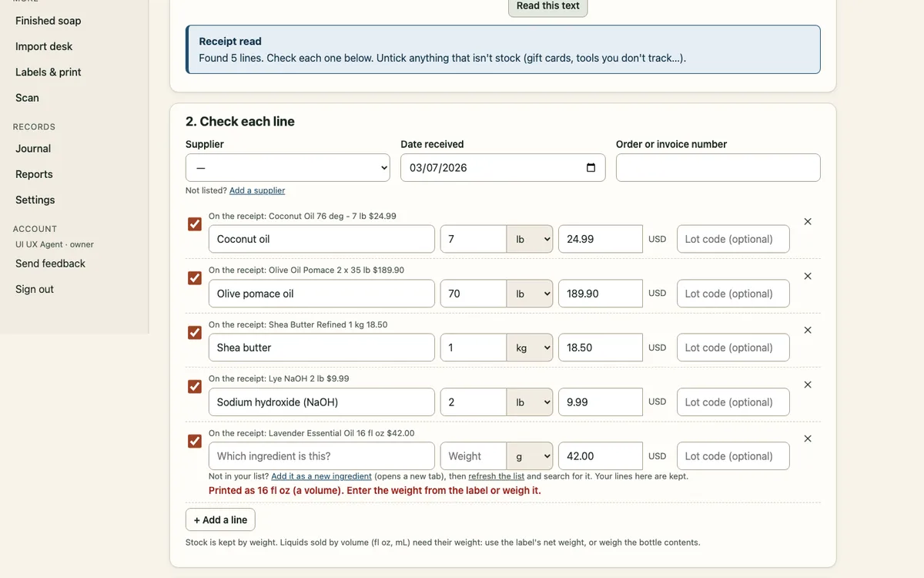Untick the Sodium hydroxide line checkbox
Screen dimensions: 924x578
click(x=195, y=387)
